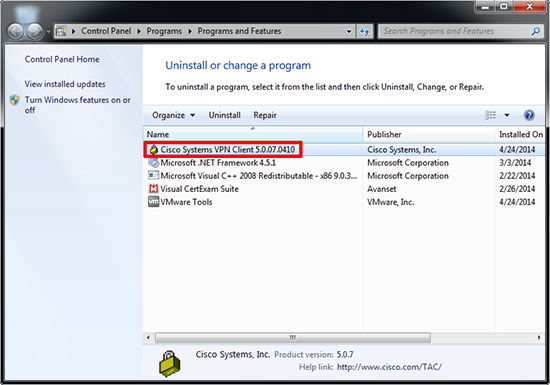This screenshot has width=550, height=385.
Task: Click the 2/26/2014 installed date
Action: pos(517,189)
